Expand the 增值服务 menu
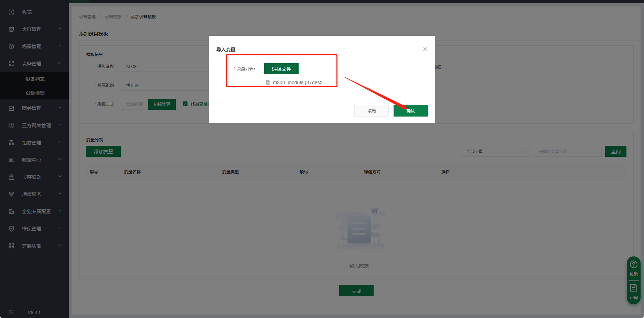 pos(60,194)
